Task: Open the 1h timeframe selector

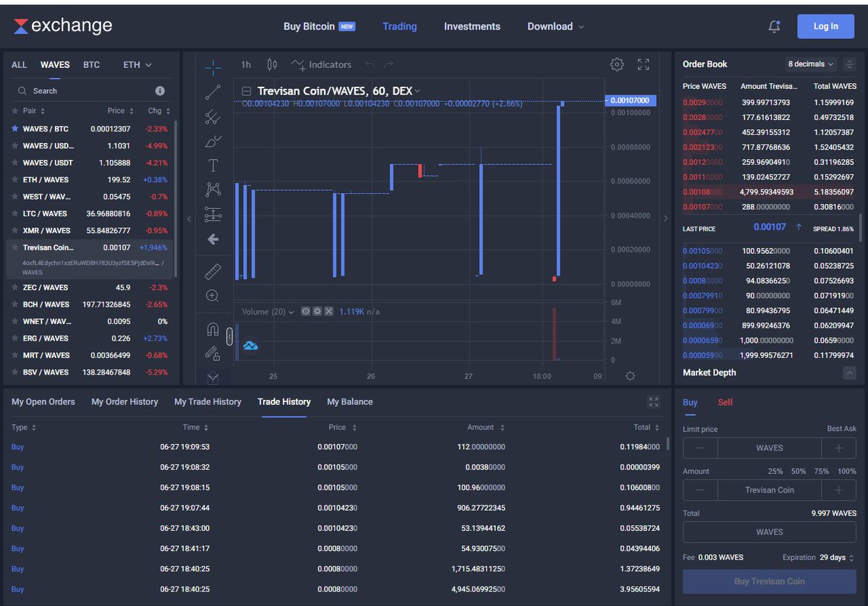Action: coord(246,64)
